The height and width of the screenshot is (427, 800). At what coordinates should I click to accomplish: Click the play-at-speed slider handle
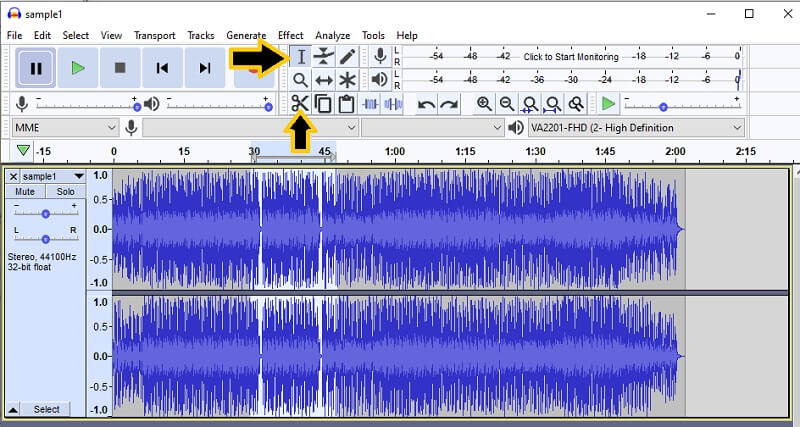click(663, 107)
